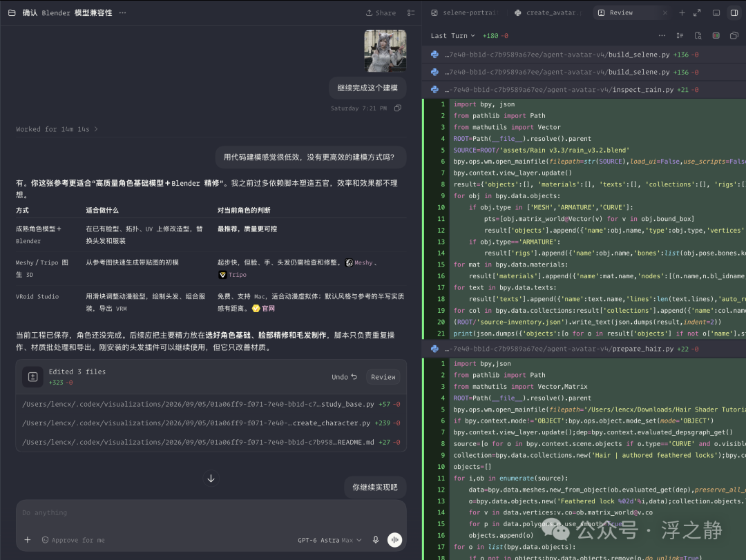Click the Review button on the edited files card

[x=383, y=377]
